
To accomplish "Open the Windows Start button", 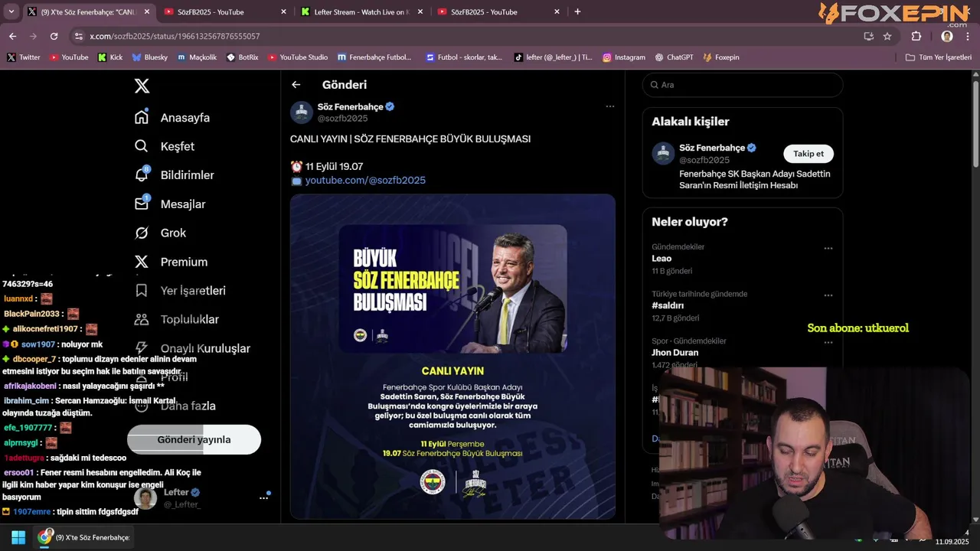I will point(18,537).
